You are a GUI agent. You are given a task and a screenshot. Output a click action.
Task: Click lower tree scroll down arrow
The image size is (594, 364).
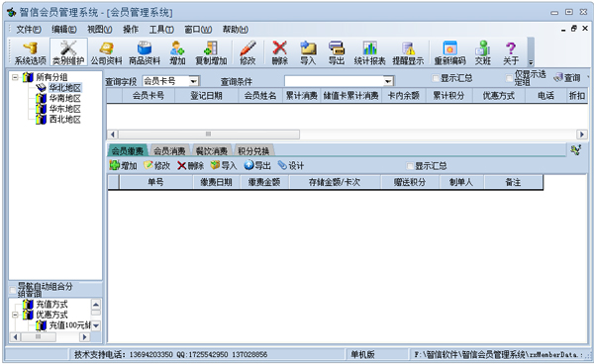point(96,325)
